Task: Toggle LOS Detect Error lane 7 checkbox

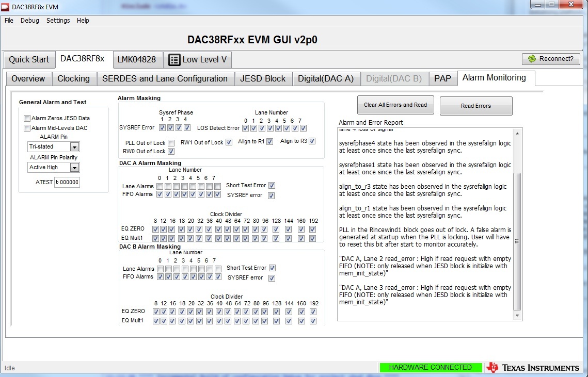Action: pos(304,128)
